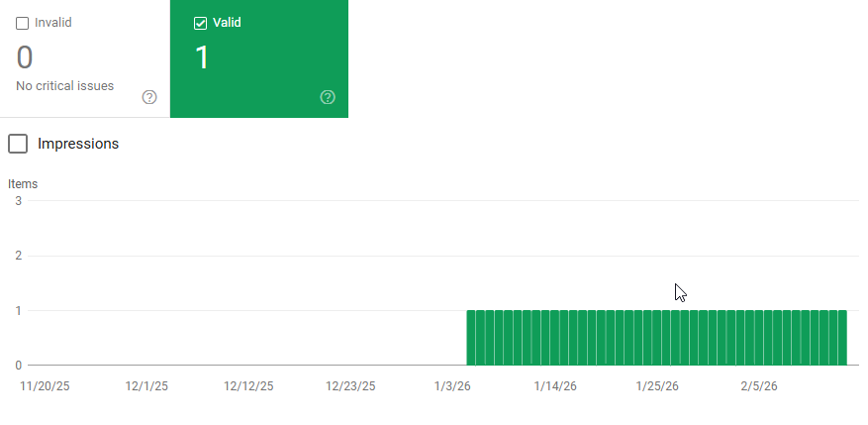Click the 1/3/26 date label
This screenshot has height=425, width=868.
point(453,385)
